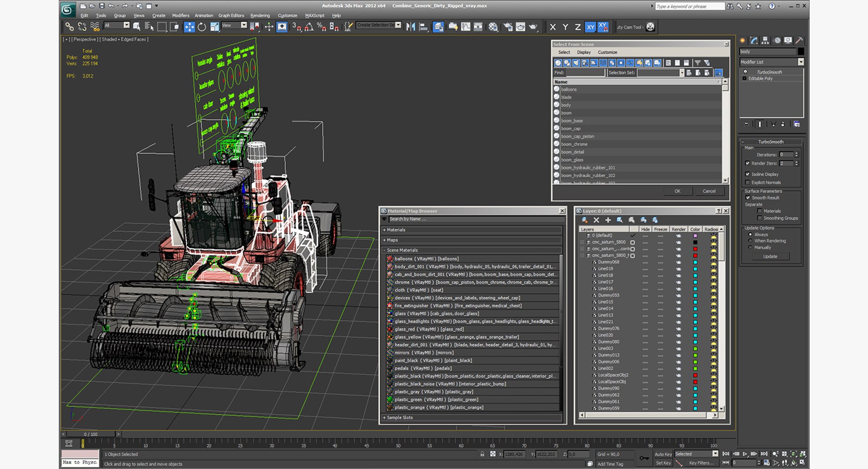The image size is (868, 469).
Task: Open the Select by Name tool
Action: (149, 27)
